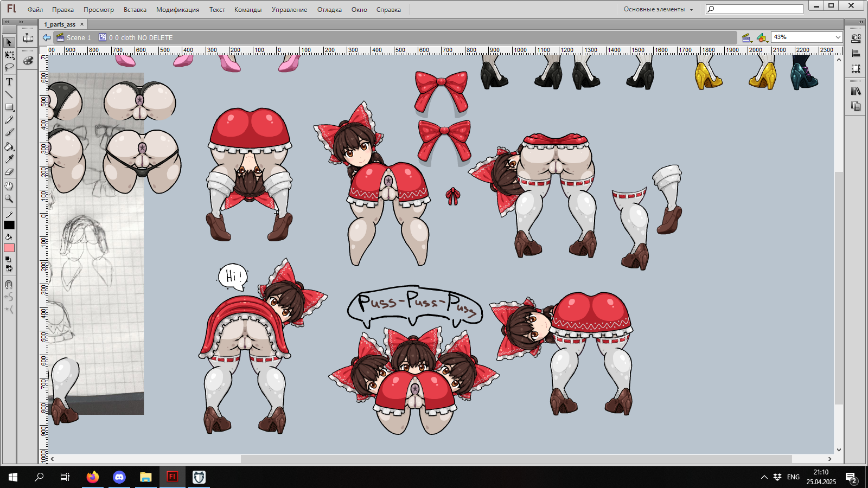Click the 0 0 cloth NO DELETE symbol
Image resolution: width=868 pixels, height=488 pixels.
click(136, 37)
